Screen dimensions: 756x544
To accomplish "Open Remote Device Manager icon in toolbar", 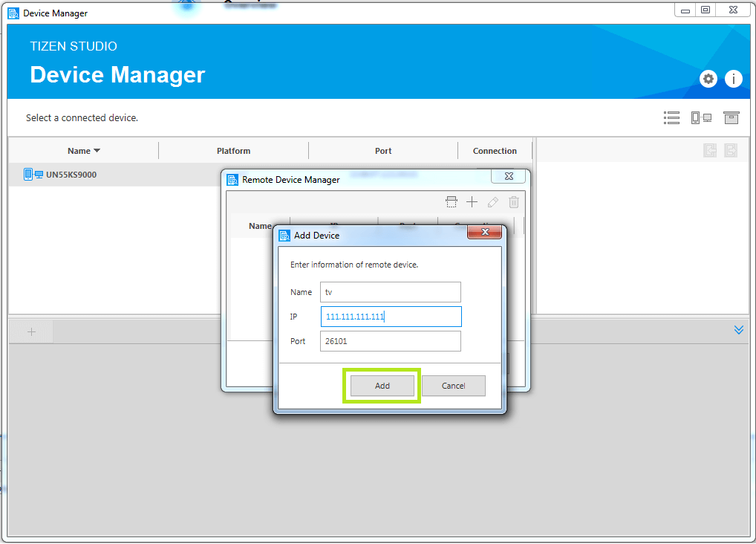I will coord(701,117).
